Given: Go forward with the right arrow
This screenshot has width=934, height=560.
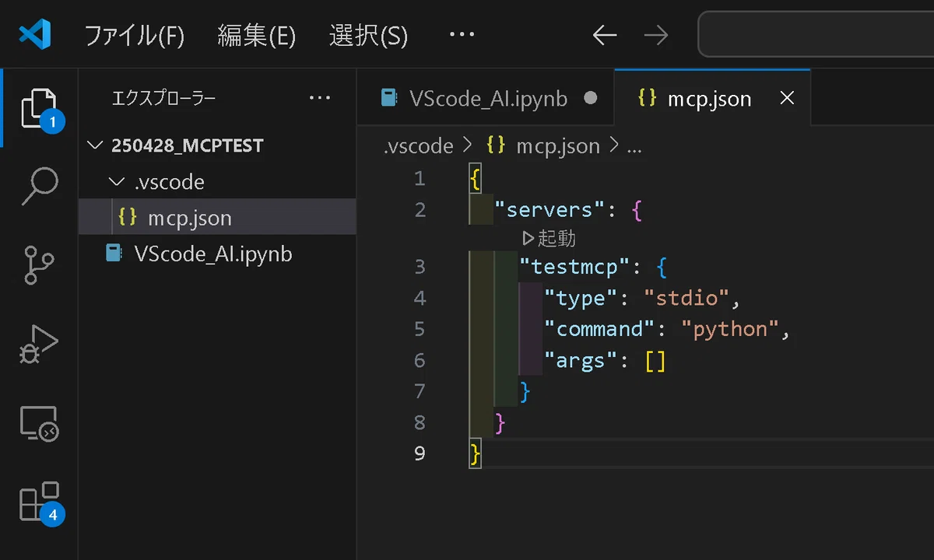Looking at the screenshot, I should click(x=656, y=35).
